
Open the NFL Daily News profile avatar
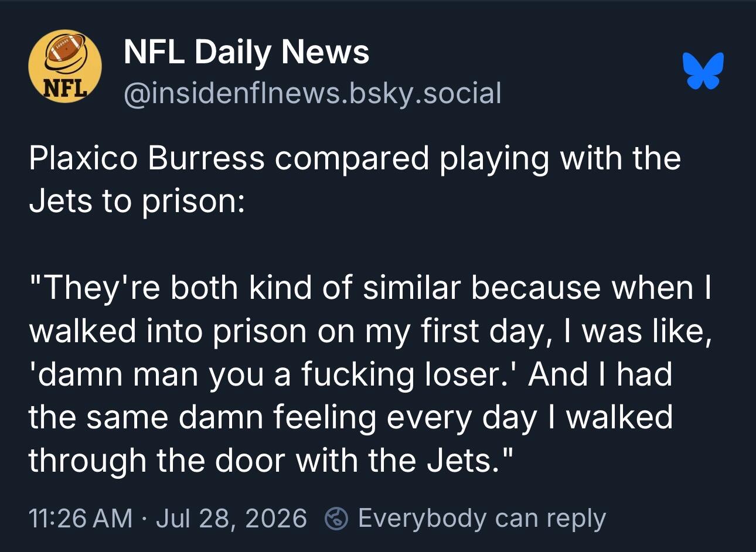tap(65, 67)
